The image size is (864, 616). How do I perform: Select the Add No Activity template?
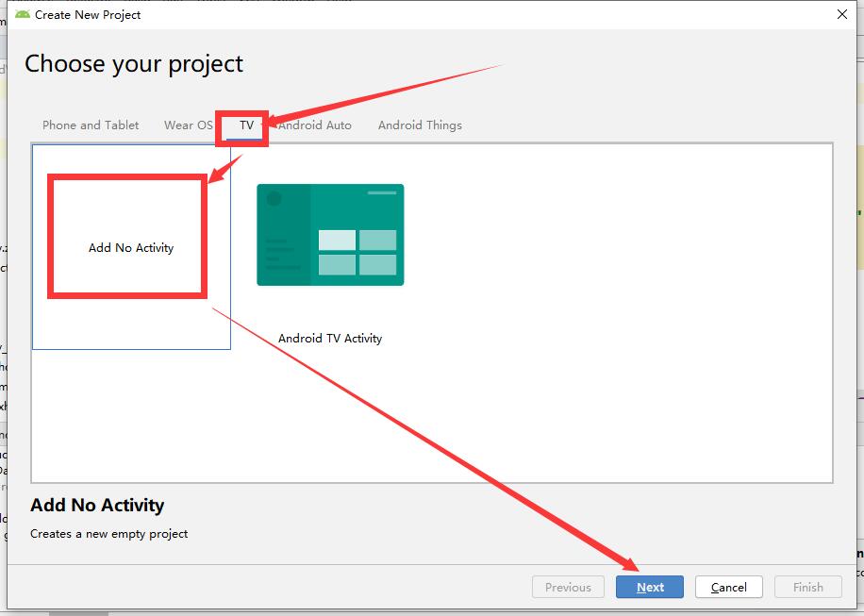(x=131, y=247)
